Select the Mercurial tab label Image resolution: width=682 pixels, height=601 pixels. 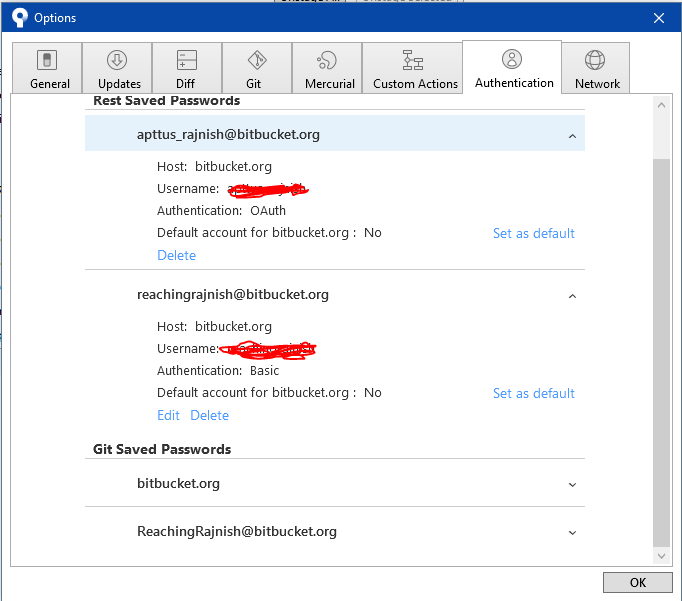[330, 83]
